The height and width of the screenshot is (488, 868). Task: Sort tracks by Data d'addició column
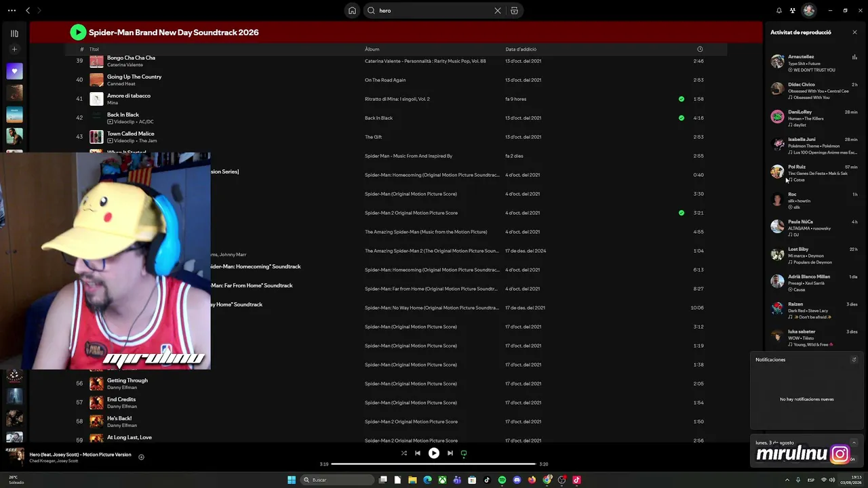click(x=521, y=49)
